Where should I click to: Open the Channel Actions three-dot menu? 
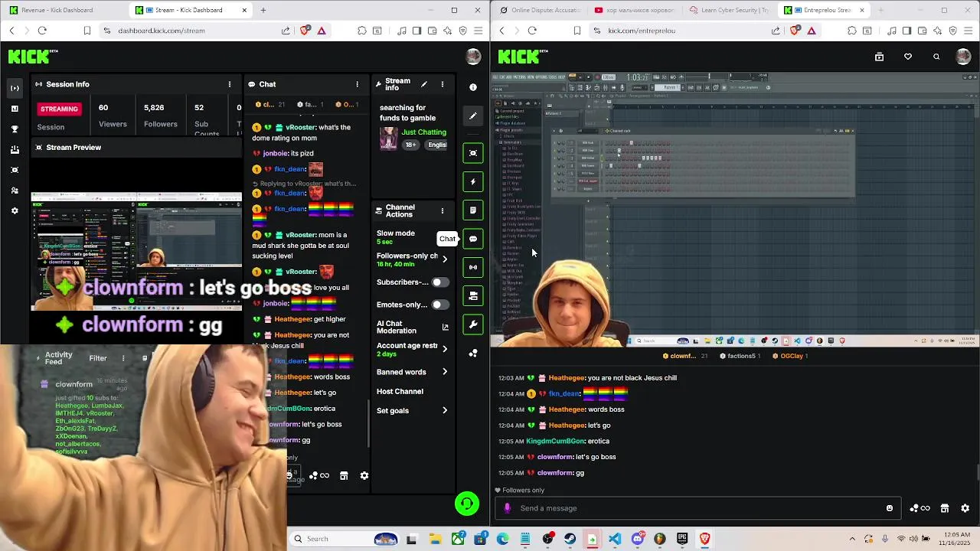pyautogui.click(x=442, y=210)
